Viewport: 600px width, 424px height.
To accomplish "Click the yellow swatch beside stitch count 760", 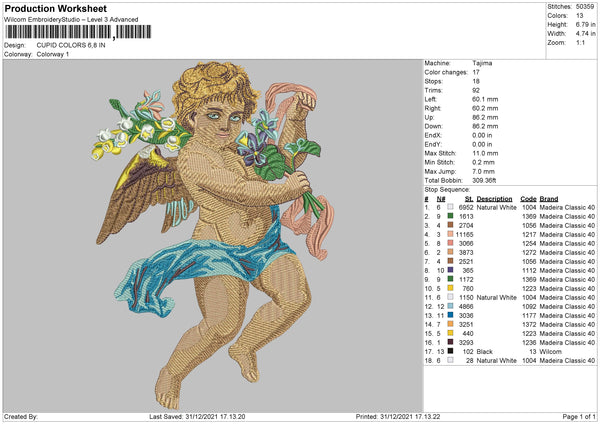I will [x=450, y=289].
